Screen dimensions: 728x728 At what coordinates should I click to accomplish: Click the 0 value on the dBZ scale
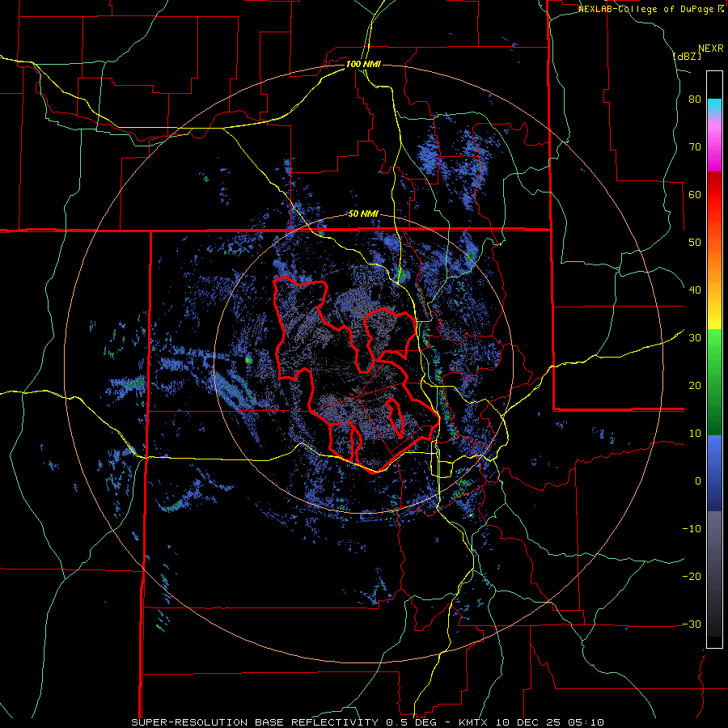pos(698,481)
